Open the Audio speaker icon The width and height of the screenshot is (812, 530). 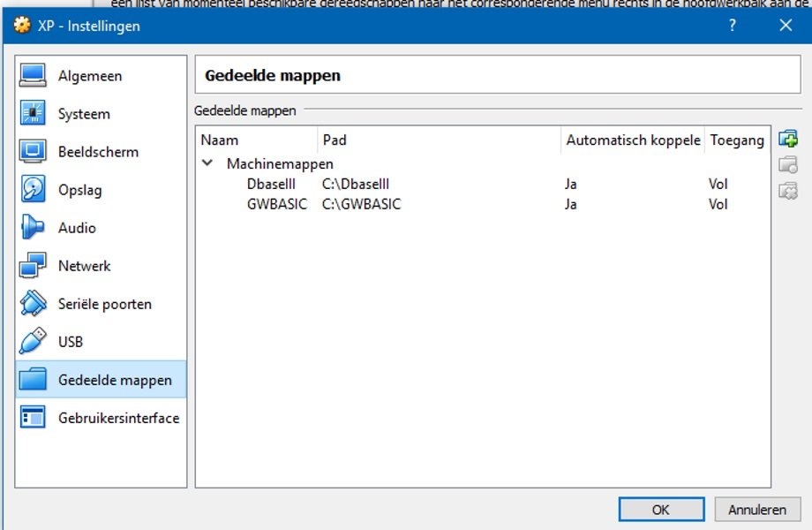(x=33, y=227)
